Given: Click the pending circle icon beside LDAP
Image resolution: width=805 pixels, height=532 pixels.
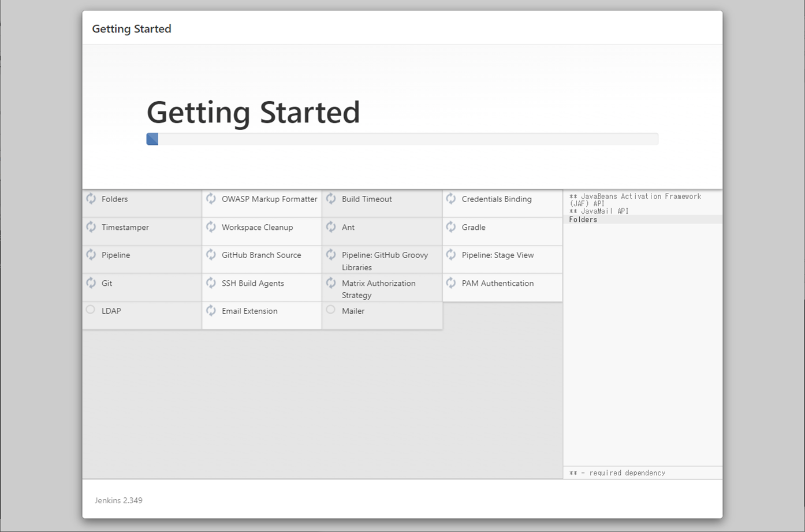Looking at the screenshot, I should tap(91, 310).
